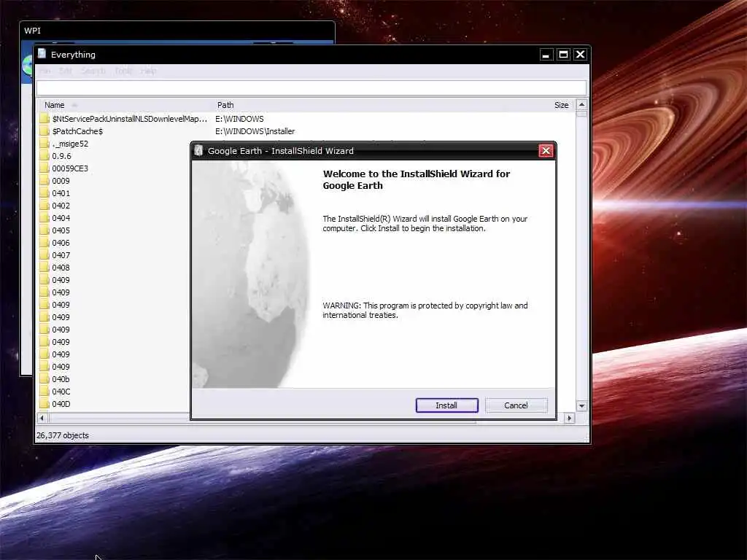This screenshot has width=747, height=560.
Task: Click the folder icon for 0009
Action: 44,181
